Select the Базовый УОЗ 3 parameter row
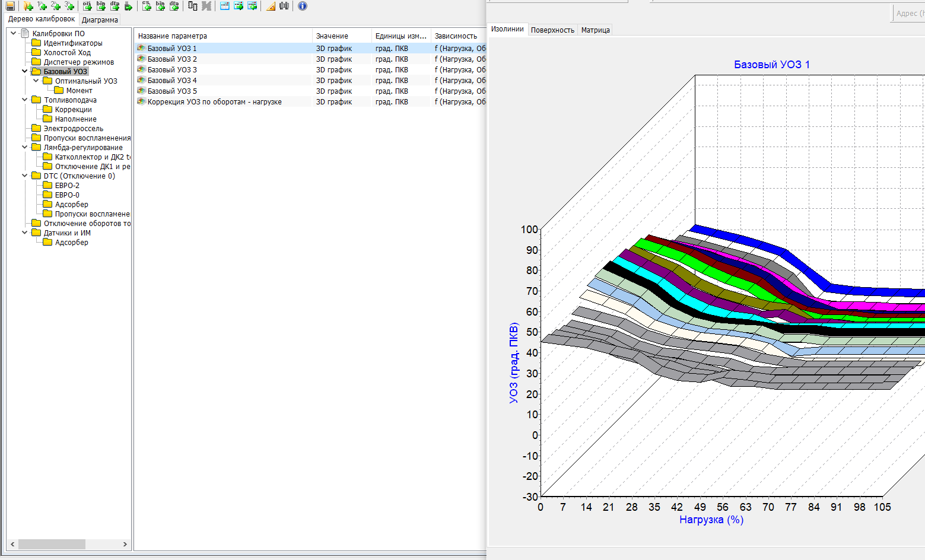Screen dimensions: 925x560 pos(172,70)
